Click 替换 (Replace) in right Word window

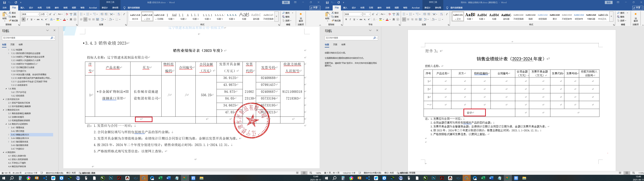(621, 17)
